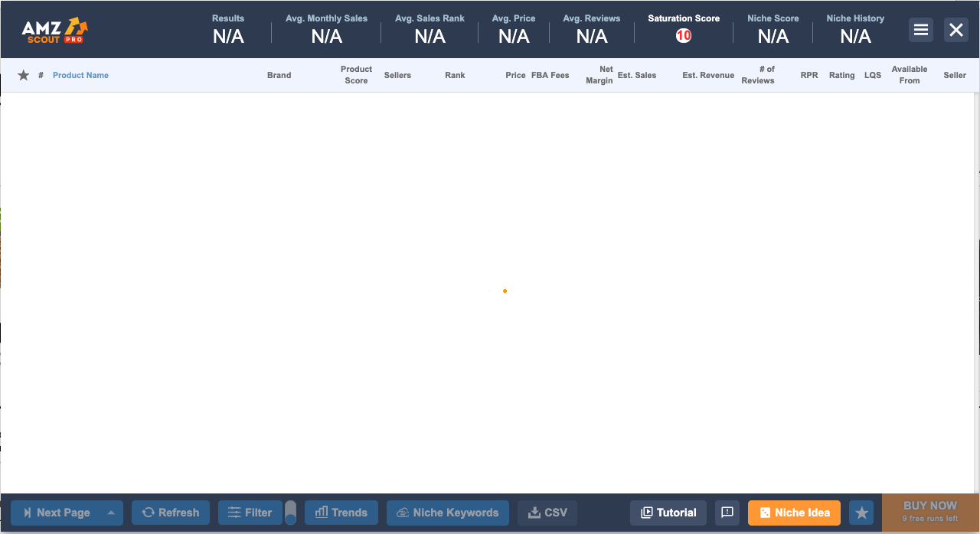Sort by Product Name column

pos(80,75)
